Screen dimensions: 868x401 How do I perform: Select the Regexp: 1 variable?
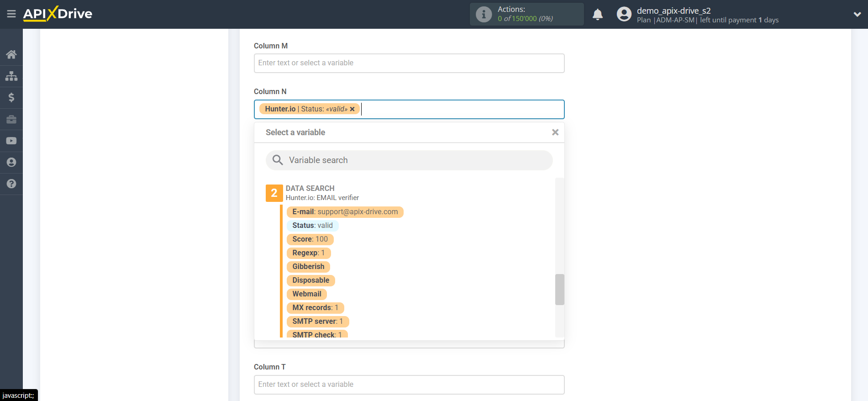[309, 253]
